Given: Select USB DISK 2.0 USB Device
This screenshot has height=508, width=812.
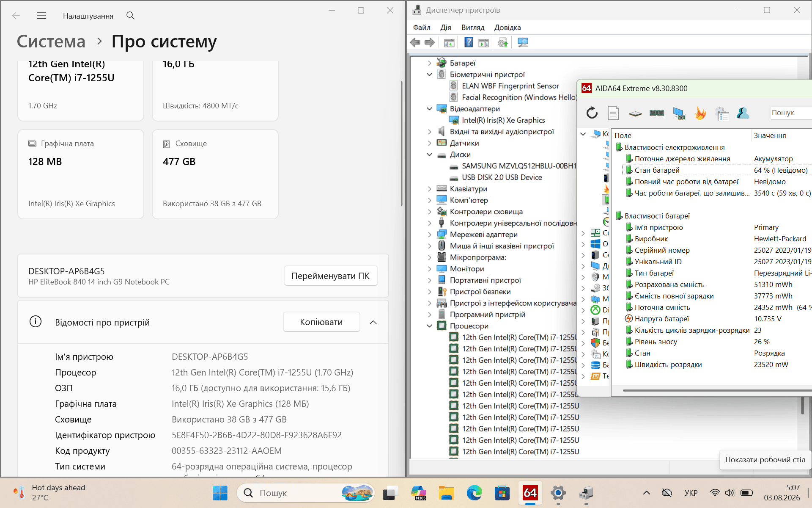Looking at the screenshot, I should tap(502, 177).
